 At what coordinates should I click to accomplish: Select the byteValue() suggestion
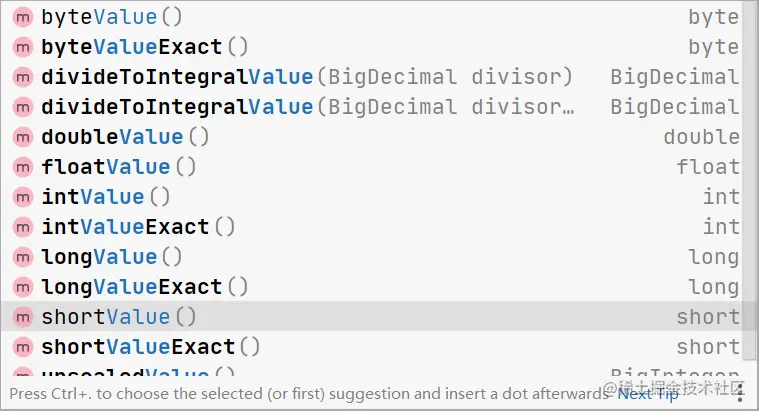371,17
